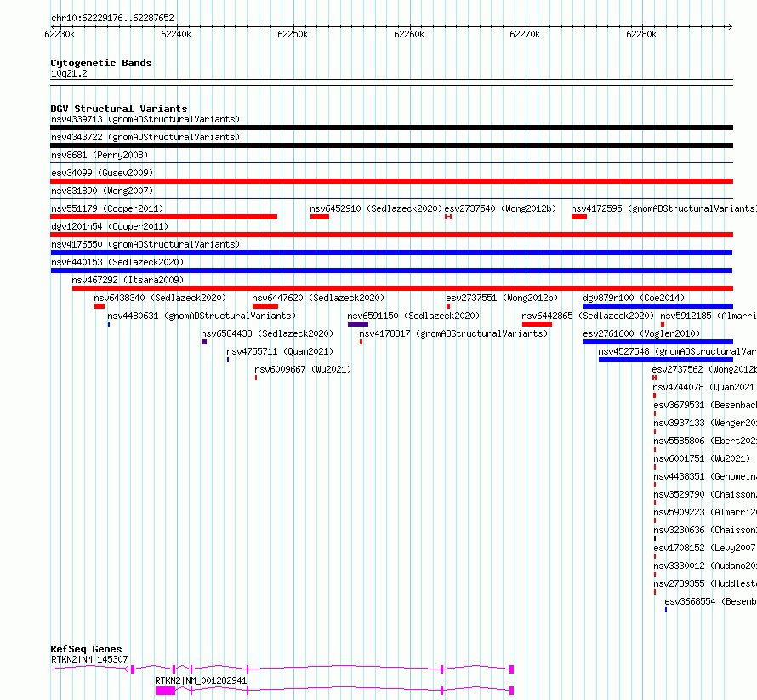Select nsv6440153 (Sedlazeck2020) label

117,262
